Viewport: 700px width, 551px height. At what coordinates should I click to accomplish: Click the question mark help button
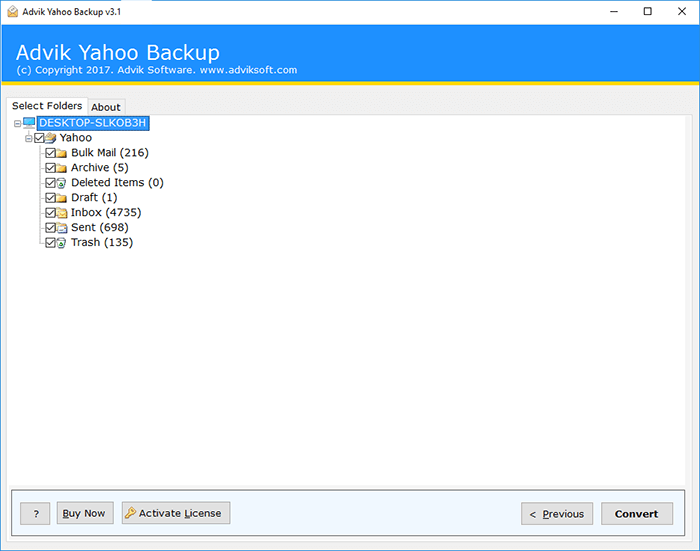pos(35,513)
